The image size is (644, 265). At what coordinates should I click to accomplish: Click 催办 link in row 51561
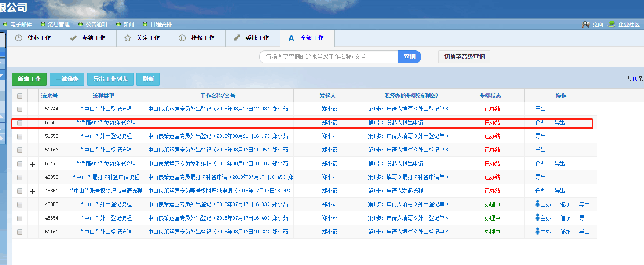(x=540, y=123)
